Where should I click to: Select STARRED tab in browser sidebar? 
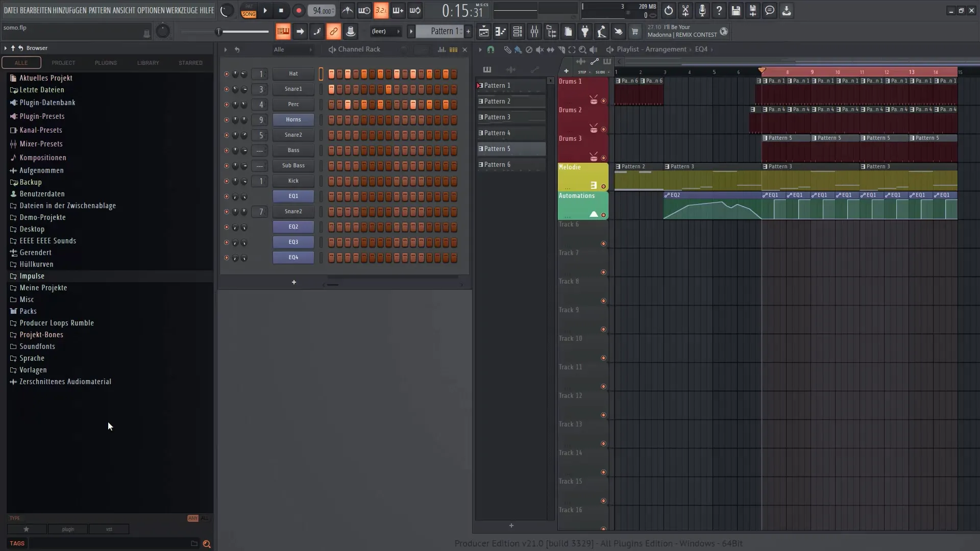click(x=190, y=62)
